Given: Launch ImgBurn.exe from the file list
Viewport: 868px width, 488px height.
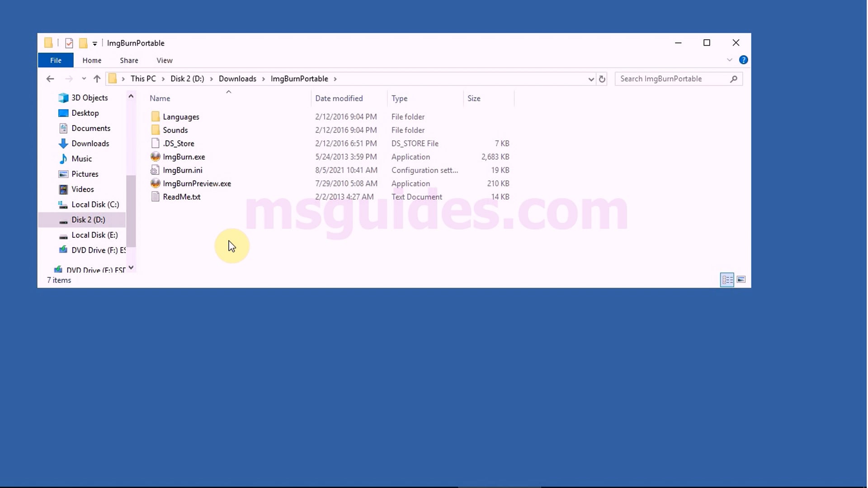Looking at the screenshot, I should 184,157.
